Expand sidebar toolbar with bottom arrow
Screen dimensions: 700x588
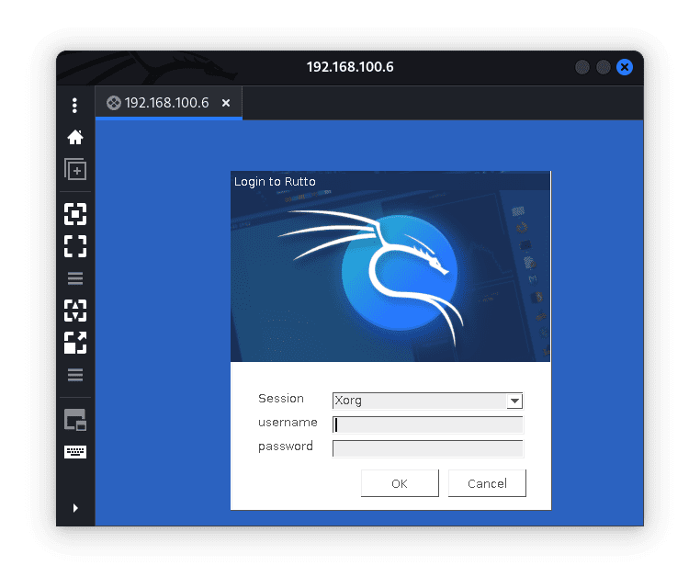(75, 508)
